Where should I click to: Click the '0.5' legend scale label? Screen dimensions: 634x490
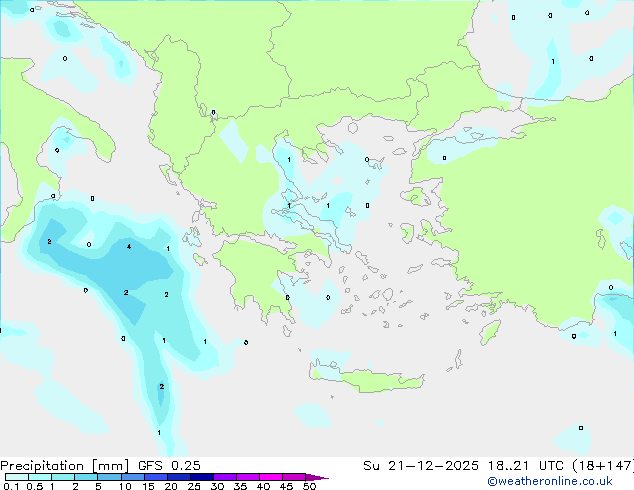tap(35, 486)
